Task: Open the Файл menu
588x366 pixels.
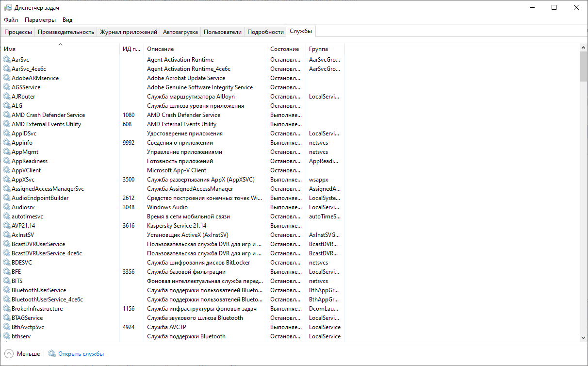Action: pyautogui.click(x=11, y=20)
